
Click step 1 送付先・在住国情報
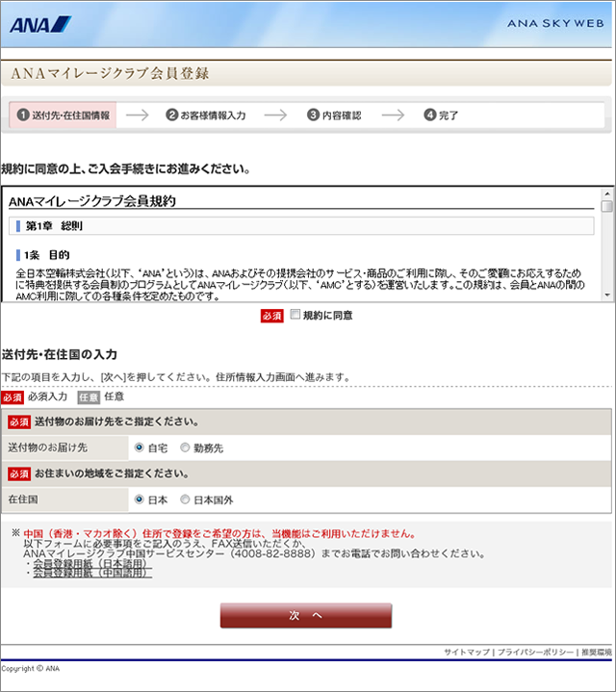[x=64, y=115]
